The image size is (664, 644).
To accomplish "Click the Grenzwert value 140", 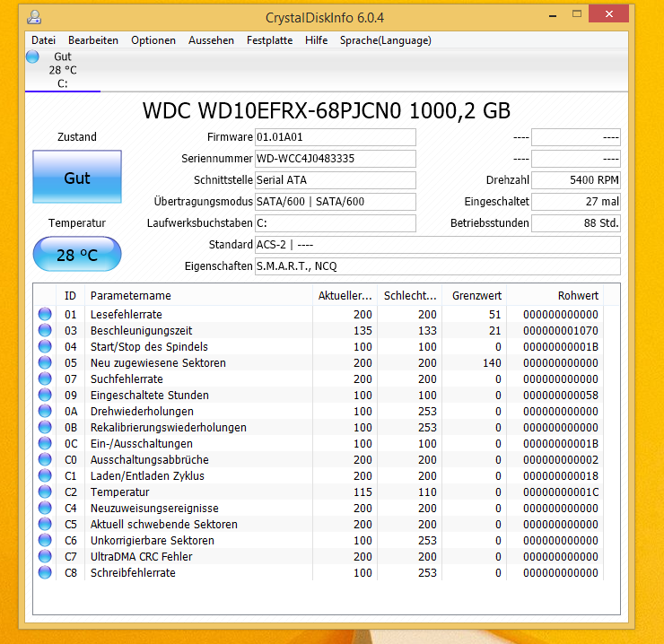I will pos(492,363).
